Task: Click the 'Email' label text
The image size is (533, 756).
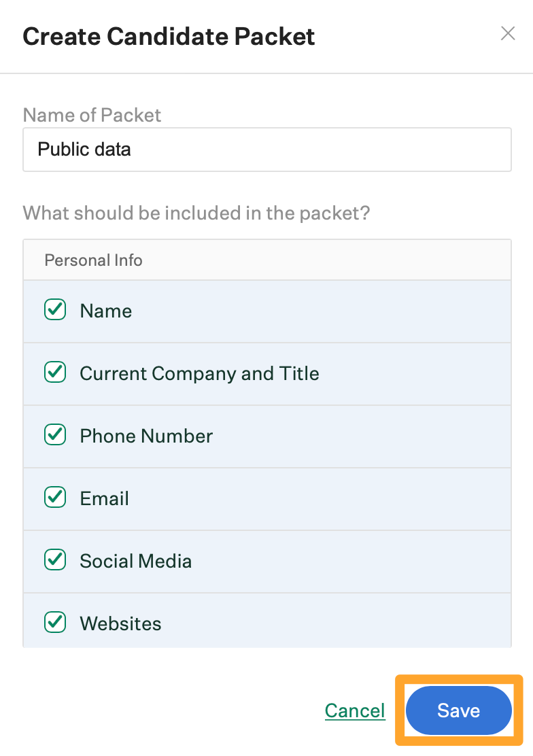Action: (x=104, y=499)
